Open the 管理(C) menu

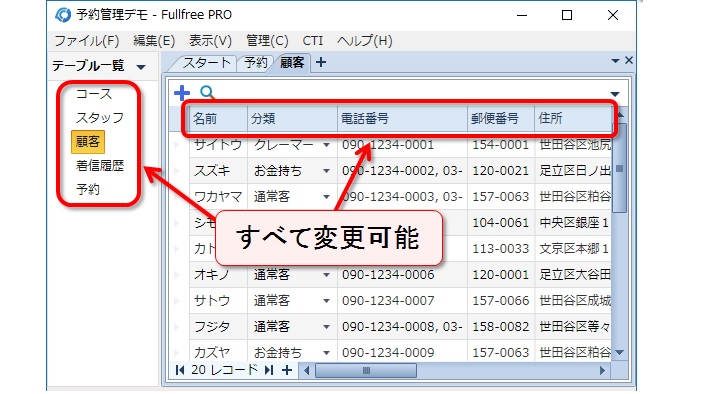point(267,41)
